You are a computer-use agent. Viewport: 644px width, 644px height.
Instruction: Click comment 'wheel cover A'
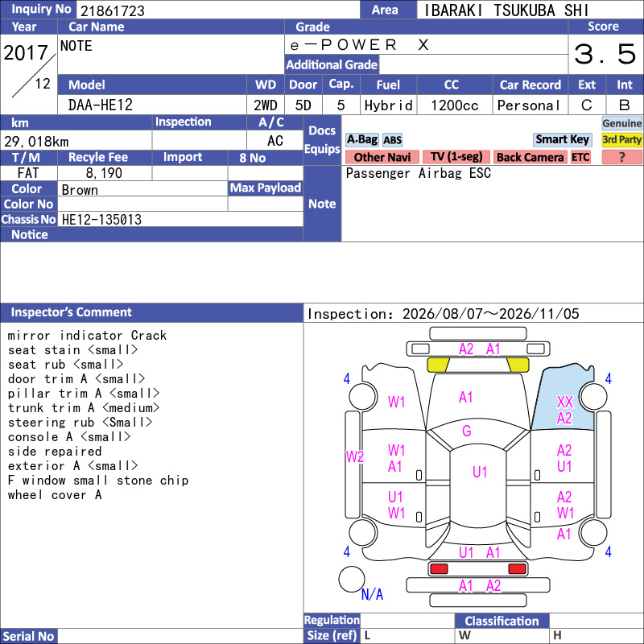click(55, 495)
